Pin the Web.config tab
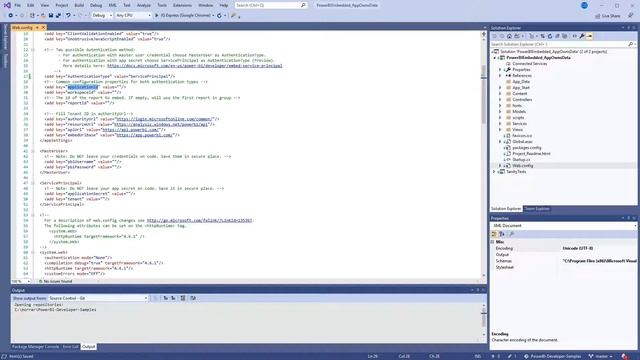 (x=37, y=28)
